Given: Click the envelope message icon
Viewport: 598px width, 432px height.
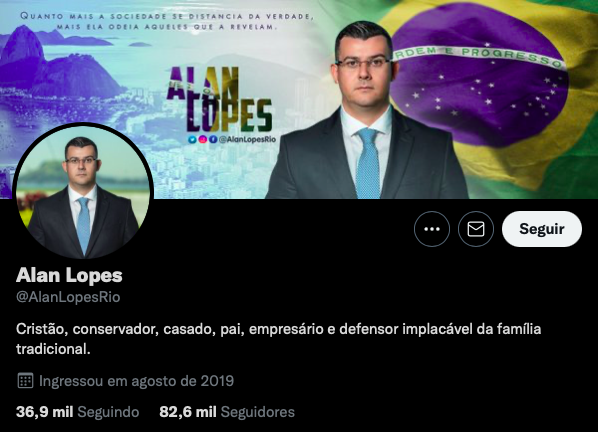Looking at the screenshot, I should pos(476,229).
